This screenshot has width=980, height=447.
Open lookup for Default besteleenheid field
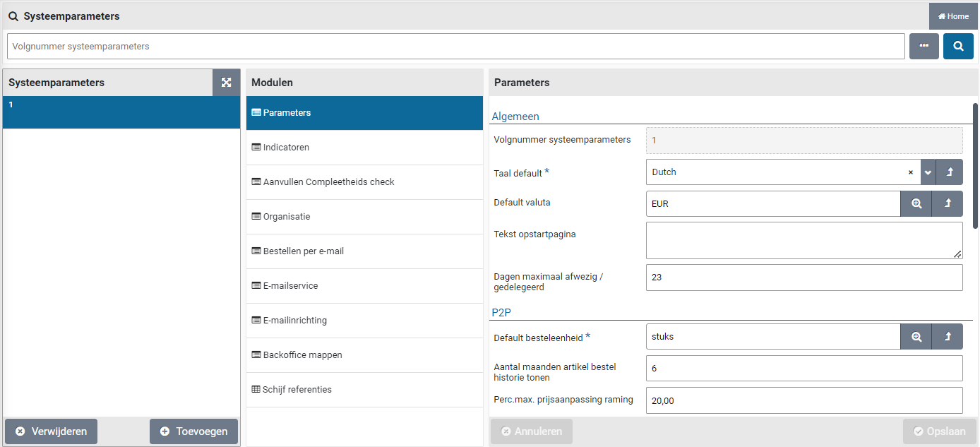[916, 337]
